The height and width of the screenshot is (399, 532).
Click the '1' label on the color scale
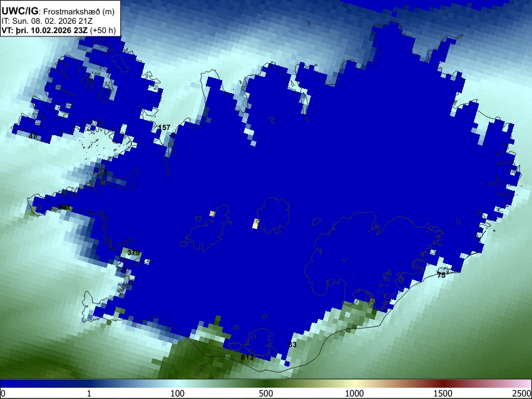(x=89, y=393)
